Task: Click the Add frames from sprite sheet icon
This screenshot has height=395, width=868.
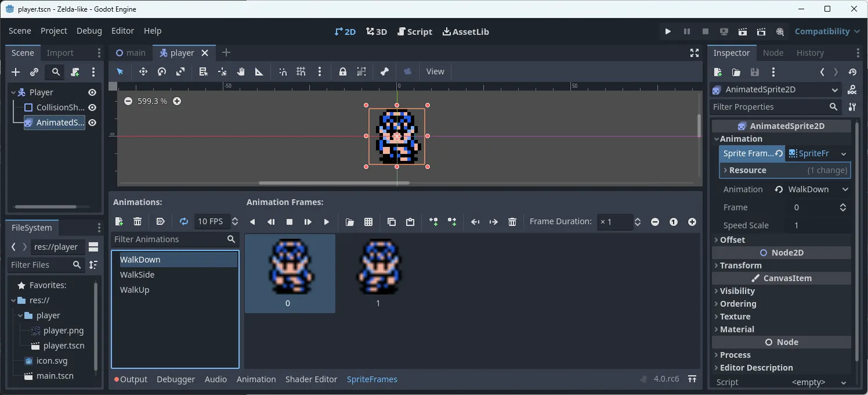Action: [x=368, y=221]
